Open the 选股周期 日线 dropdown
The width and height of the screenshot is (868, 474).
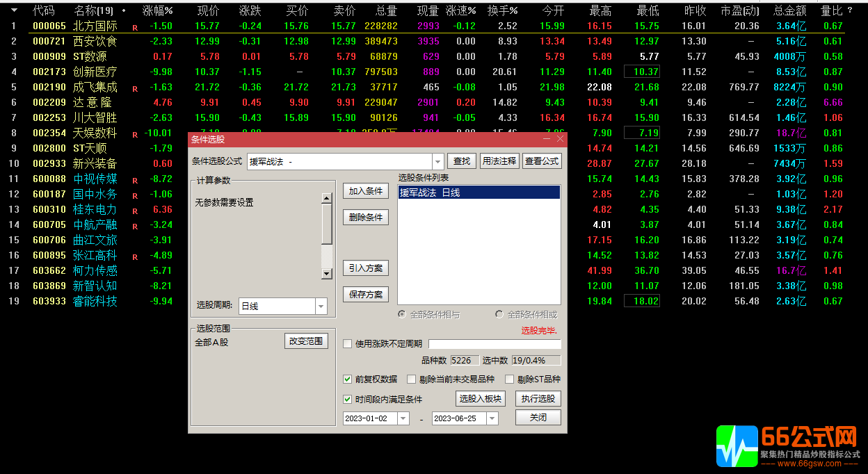321,306
